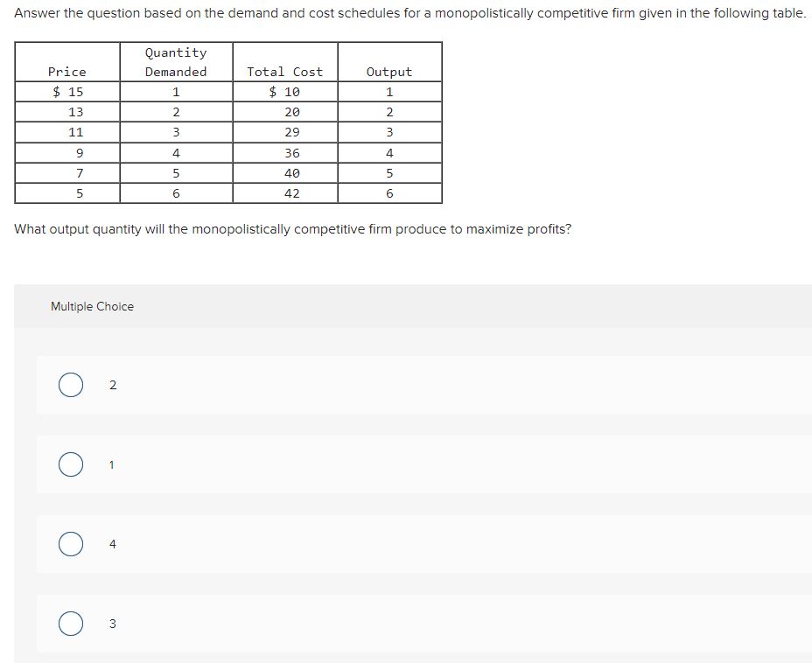Click the Price value 5 in the table
This screenshot has height=663, width=812.
[67, 192]
